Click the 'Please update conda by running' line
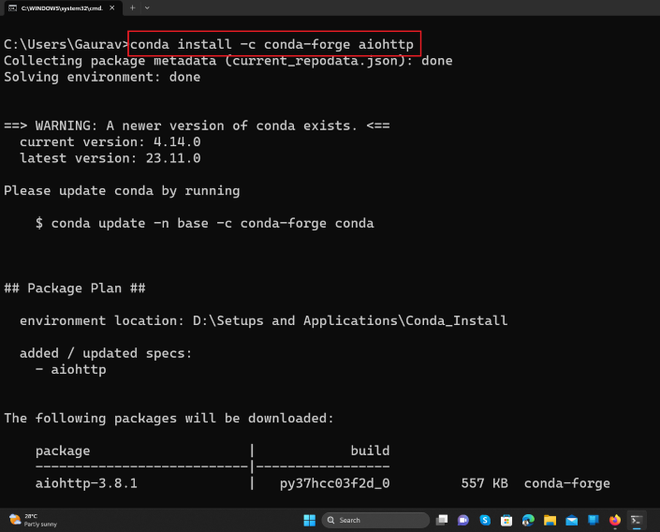Image resolution: width=660 pixels, height=532 pixels. (122, 191)
